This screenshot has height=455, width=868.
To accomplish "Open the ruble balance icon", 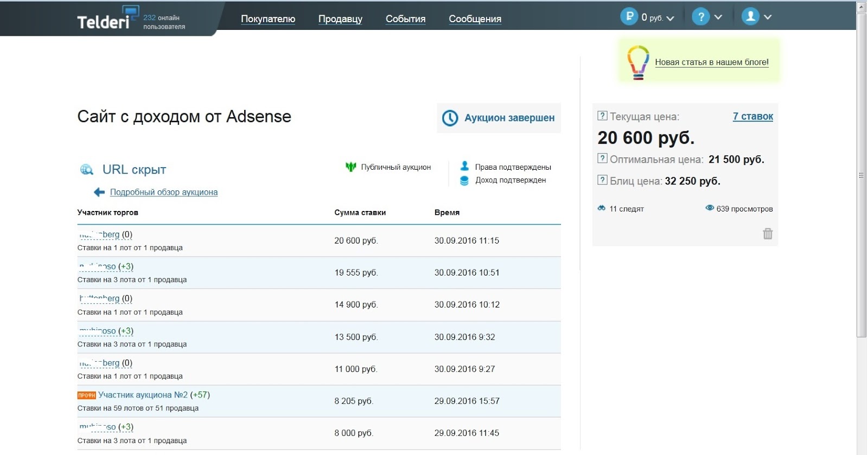I will (x=629, y=17).
